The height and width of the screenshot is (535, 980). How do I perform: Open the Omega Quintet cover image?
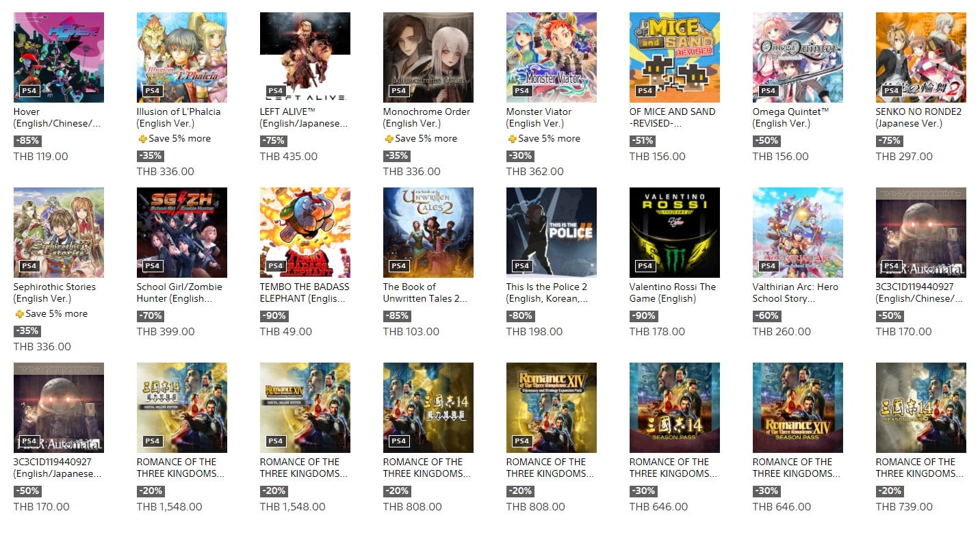[x=798, y=57]
